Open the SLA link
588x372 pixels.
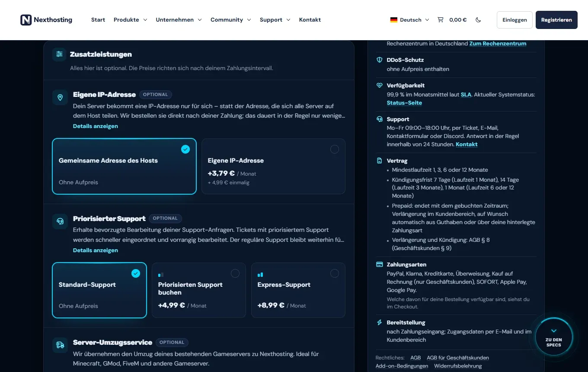click(466, 94)
